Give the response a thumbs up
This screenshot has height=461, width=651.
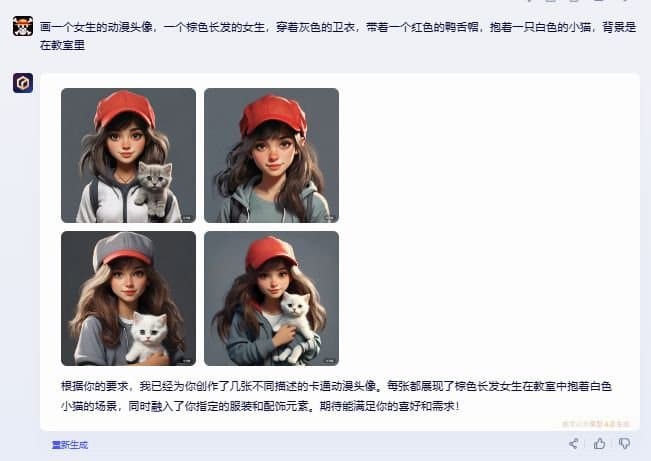(x=599, y=444)
